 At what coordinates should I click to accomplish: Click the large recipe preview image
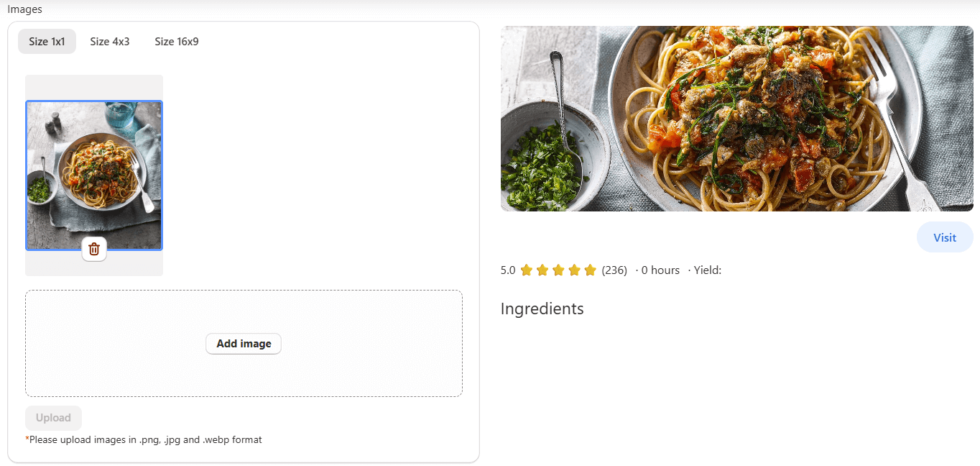click(x=736, y=118)
